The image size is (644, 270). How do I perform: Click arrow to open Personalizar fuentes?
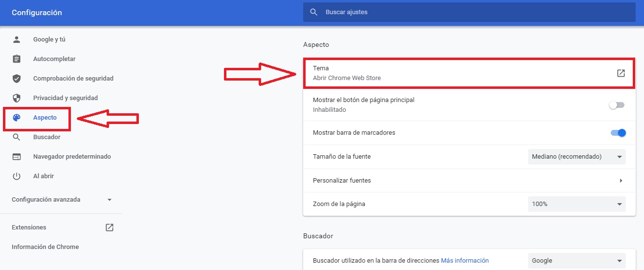coord(621,181)
